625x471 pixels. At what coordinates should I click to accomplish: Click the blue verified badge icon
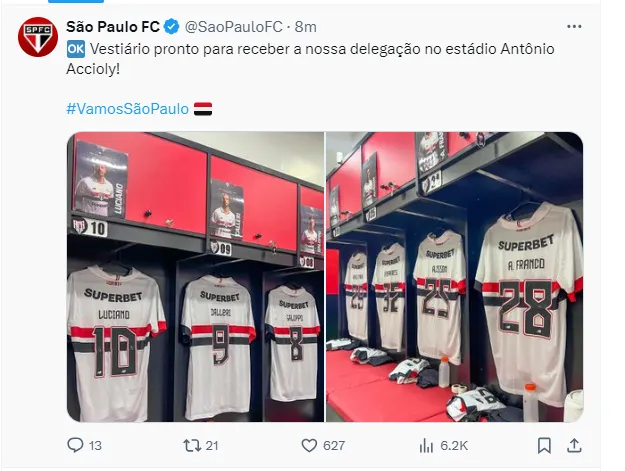pyautogui.click(x=171, y=27)
